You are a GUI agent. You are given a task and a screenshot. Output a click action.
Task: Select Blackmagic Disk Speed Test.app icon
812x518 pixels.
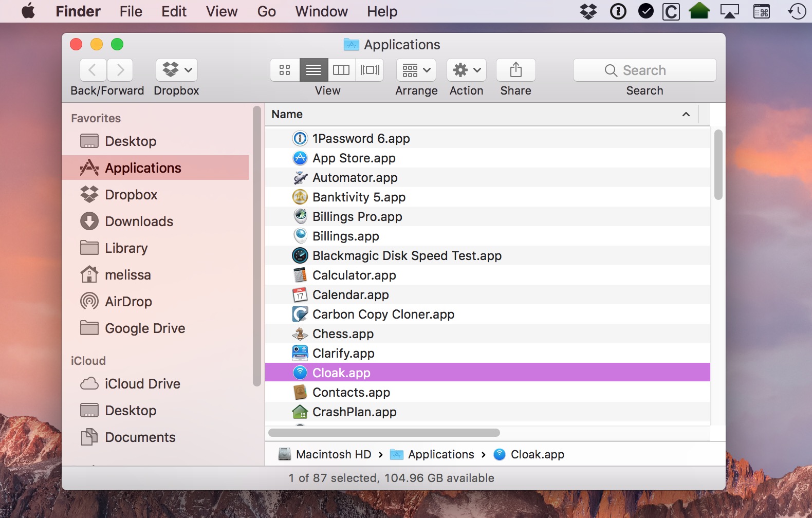click(300, 255)
